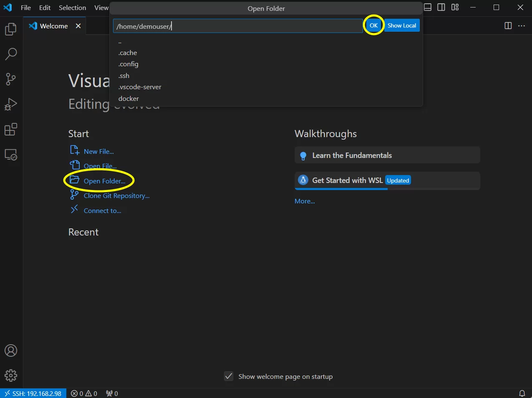This screenshot has height=398, width=532.
Task: Select the Remote Explorer icon
Action: [x=11, y=155]
